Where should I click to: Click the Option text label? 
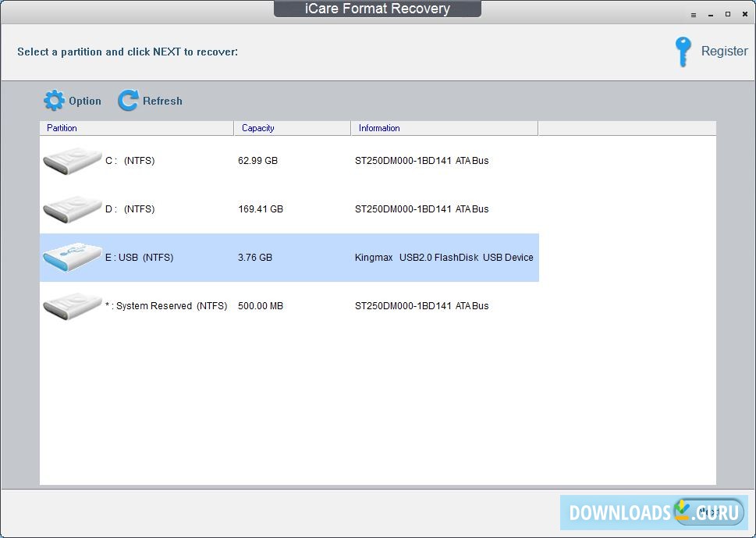(85, 101)
